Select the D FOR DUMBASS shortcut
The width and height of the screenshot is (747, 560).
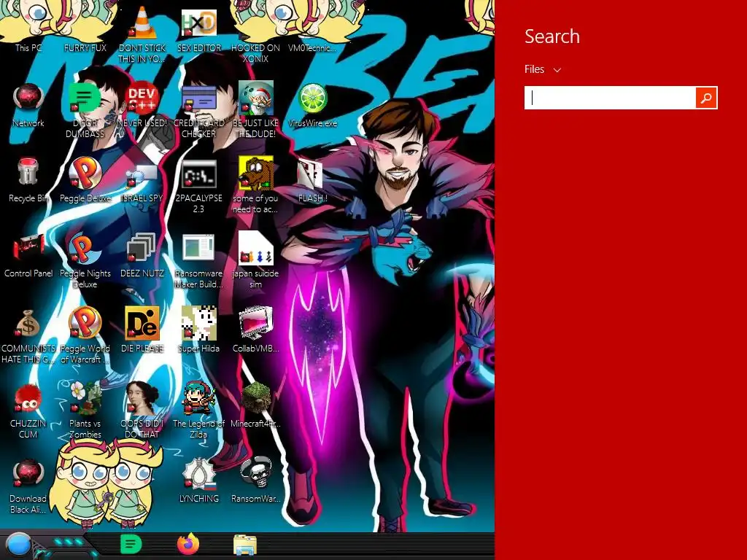click(85, 109)
